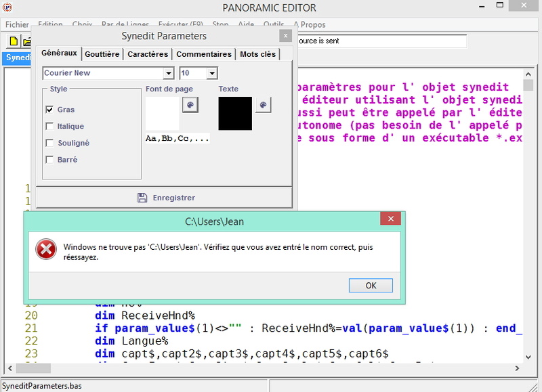542x392 pixels.
Task: Switch to the Commentaires tab
Action: pyautogui.click(x=204, y=54)
